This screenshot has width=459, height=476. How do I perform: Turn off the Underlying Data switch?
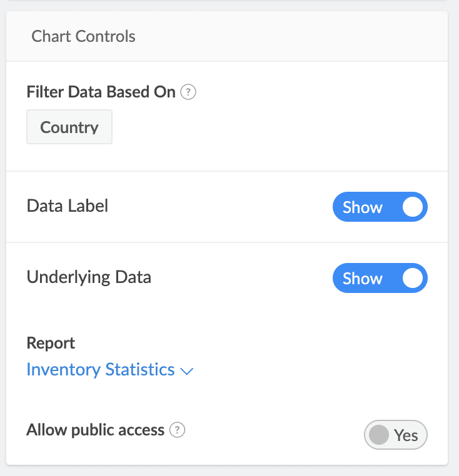380,279
